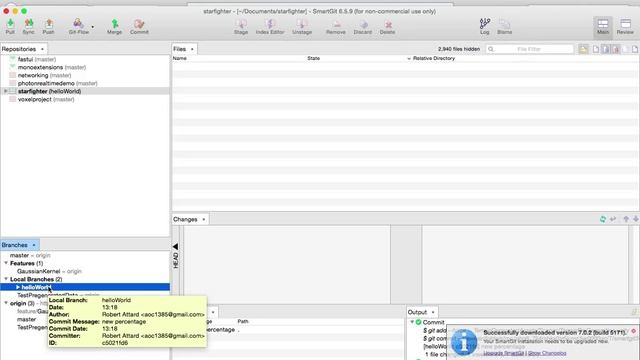Click the Stage toolbar icon

pyautogui.click(x=241, y=26)
